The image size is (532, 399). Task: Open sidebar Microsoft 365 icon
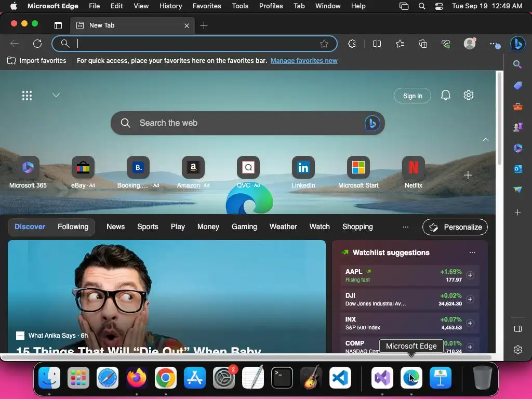tap(517, 148)
